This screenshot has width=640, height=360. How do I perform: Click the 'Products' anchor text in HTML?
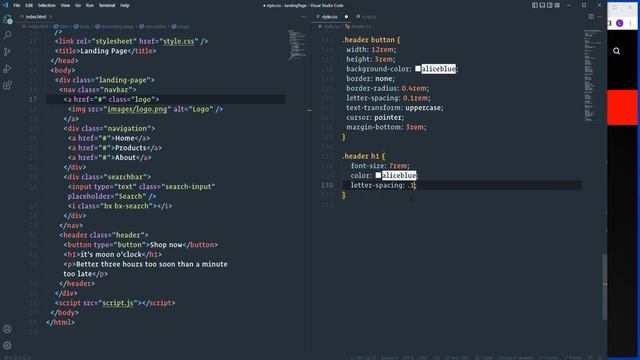131,148
